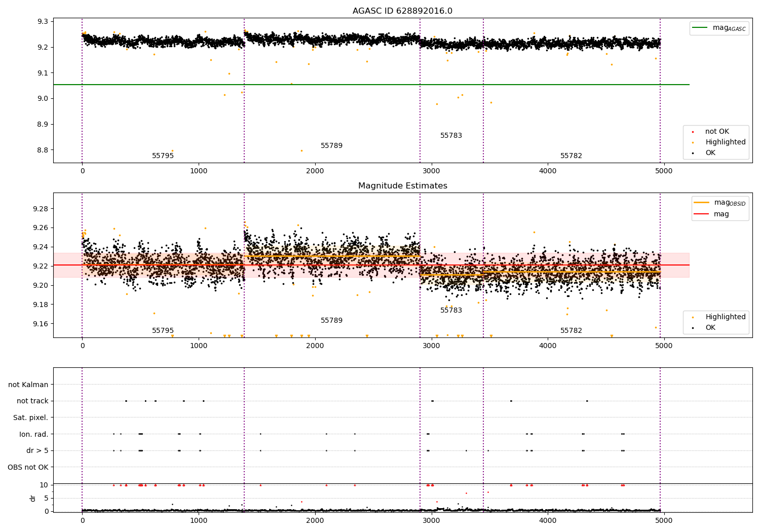Click the 'OBS not OK' row label
This screenshot has width=760, height=532.
point(28,467)
